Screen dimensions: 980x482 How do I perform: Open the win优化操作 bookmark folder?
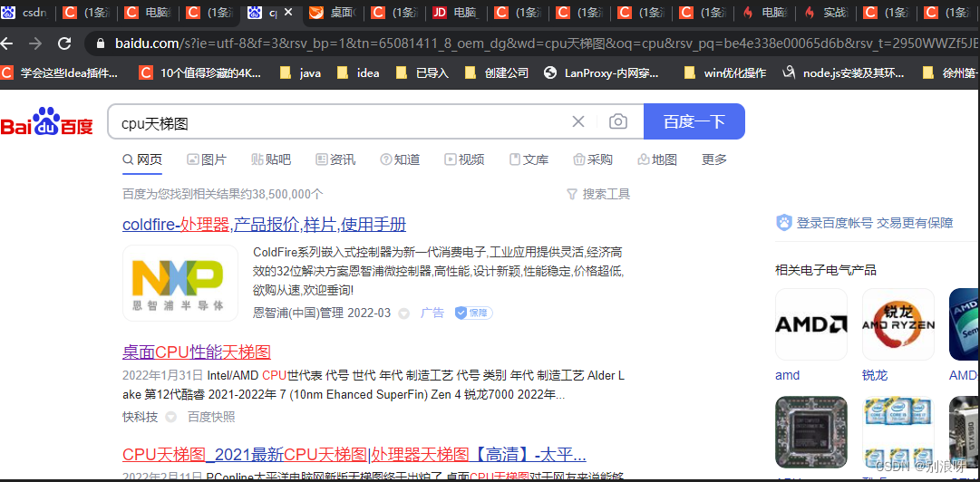[725, 73]
